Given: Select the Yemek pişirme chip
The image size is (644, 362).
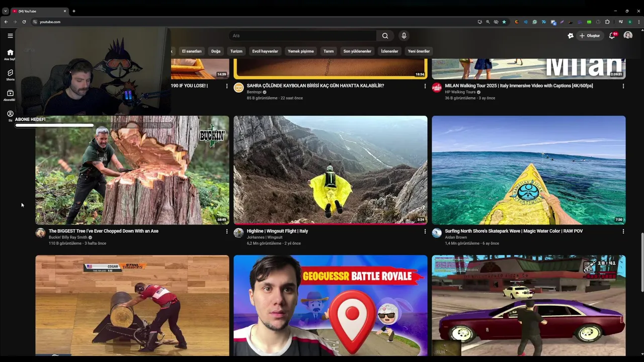Looking at the screenshot, I should click(x=301, y=51).
